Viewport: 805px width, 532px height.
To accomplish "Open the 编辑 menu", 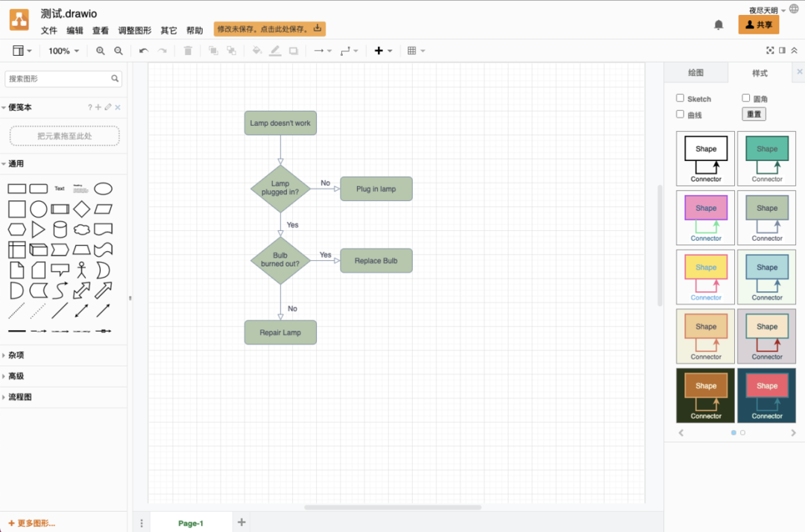I will click(75, 31).
